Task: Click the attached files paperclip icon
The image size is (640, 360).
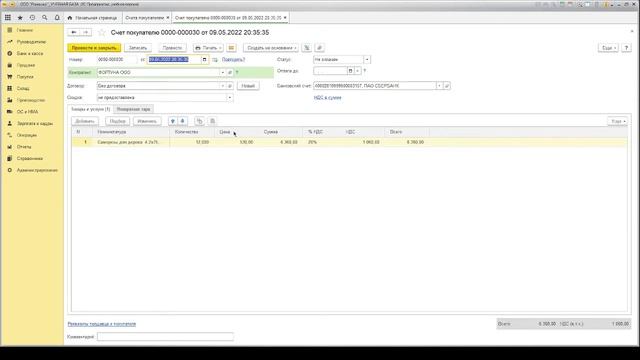Action: click(x=319, y=48)
